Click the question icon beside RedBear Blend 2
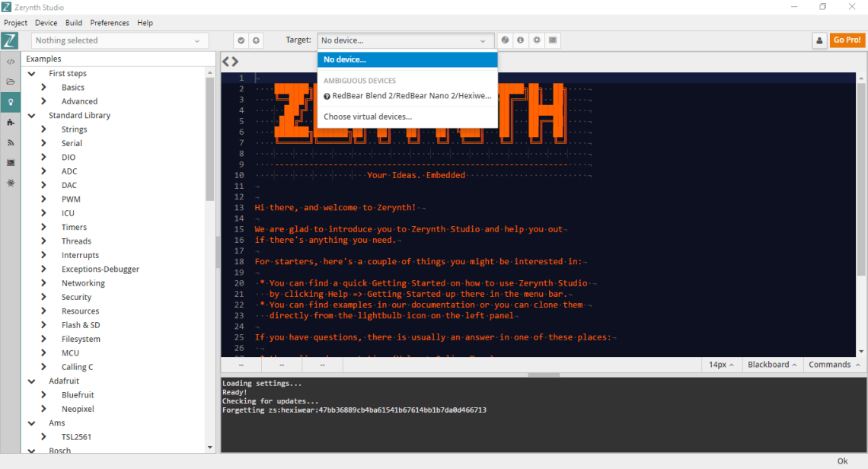The width and height of the screenshot is (868, 469). [x=327, y=97]
